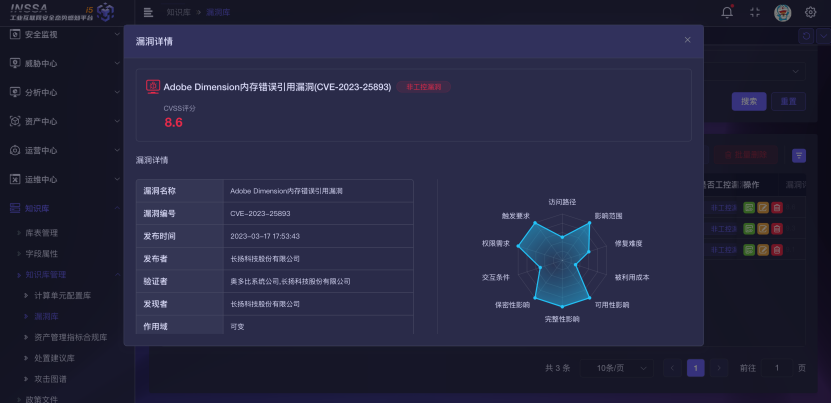Select 漏洞库 in the sidebar

46,317
